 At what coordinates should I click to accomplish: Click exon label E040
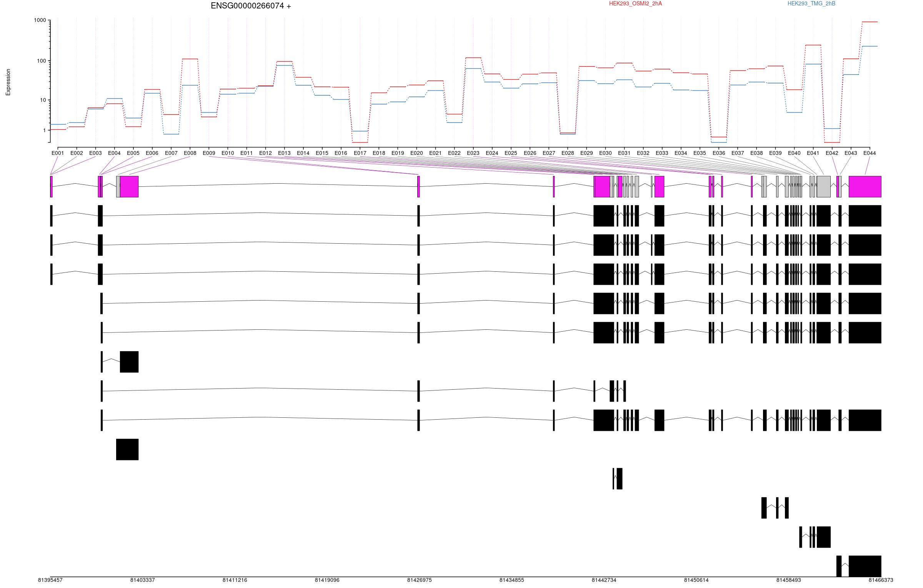point(794,153)
